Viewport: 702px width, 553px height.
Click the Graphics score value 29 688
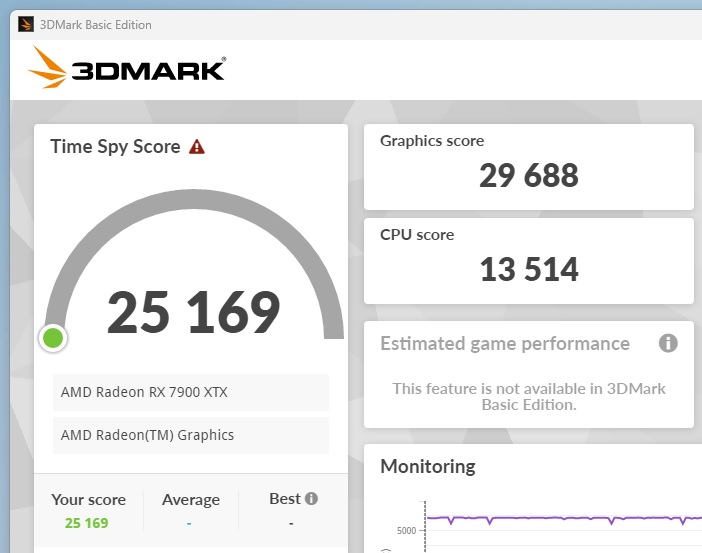pos(528,176)
